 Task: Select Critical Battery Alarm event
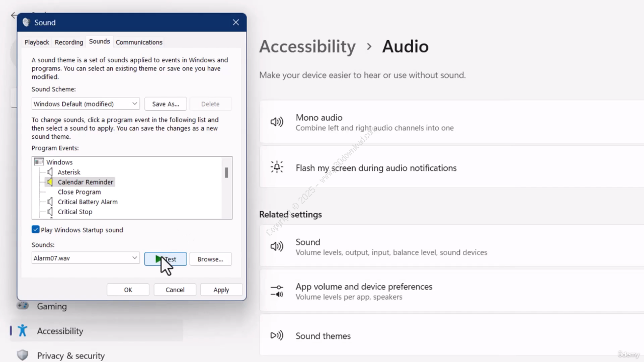[88, 202]
